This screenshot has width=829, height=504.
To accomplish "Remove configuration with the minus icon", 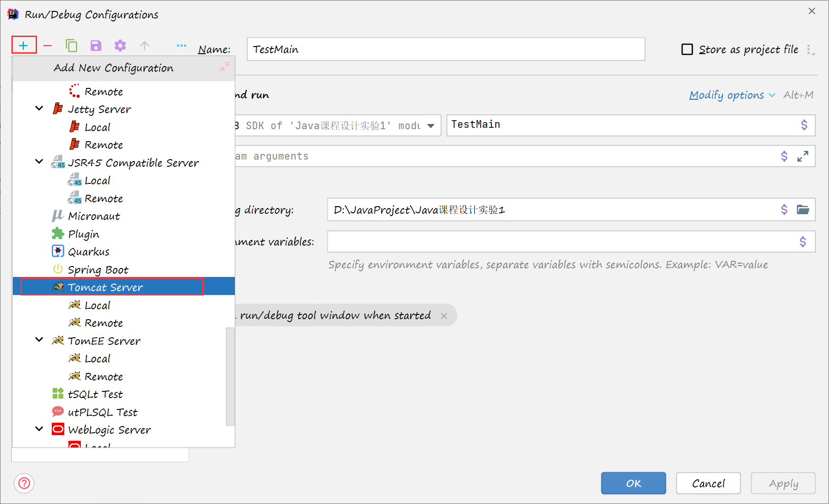I will click(48, 46).
